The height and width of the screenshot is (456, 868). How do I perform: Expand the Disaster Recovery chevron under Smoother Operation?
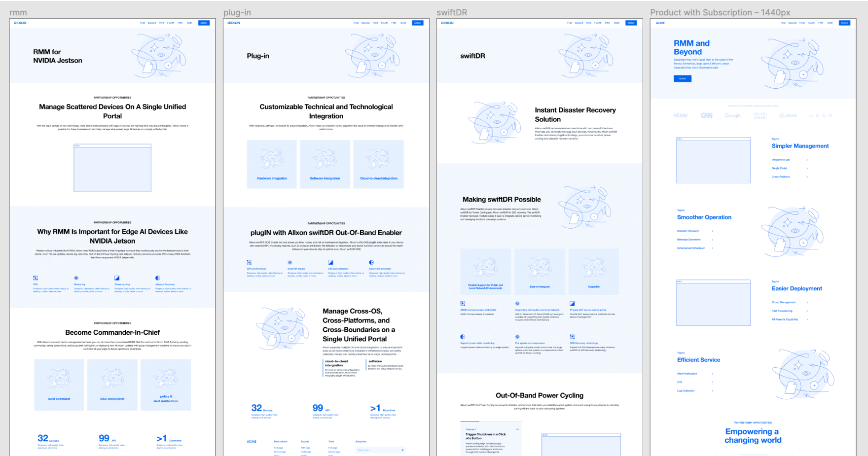(712, 231)
